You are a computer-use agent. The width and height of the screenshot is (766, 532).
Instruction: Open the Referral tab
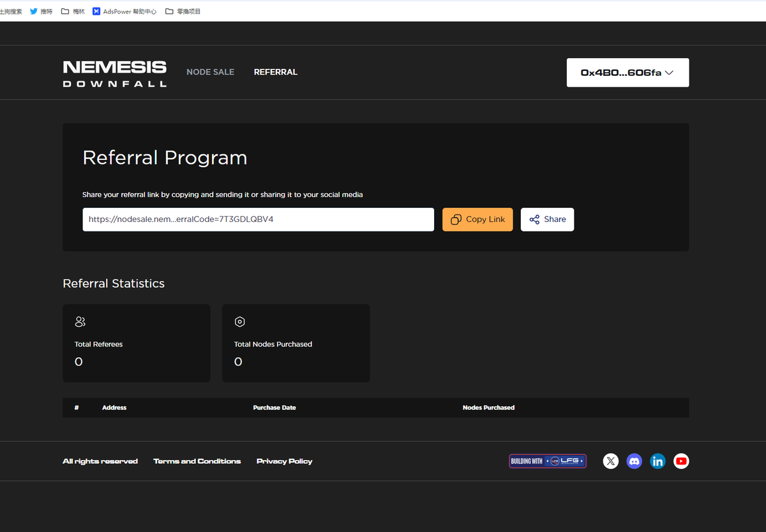[x=276, y=72]
